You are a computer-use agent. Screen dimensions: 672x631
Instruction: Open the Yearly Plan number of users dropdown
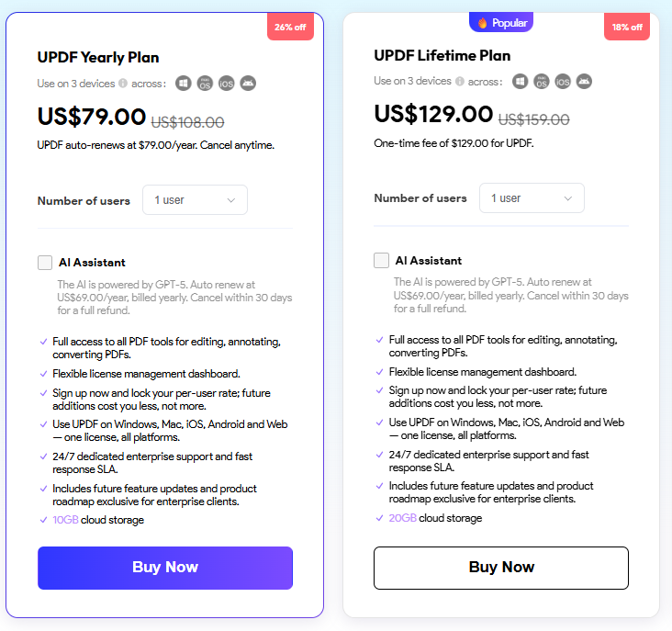coord(195,199)
